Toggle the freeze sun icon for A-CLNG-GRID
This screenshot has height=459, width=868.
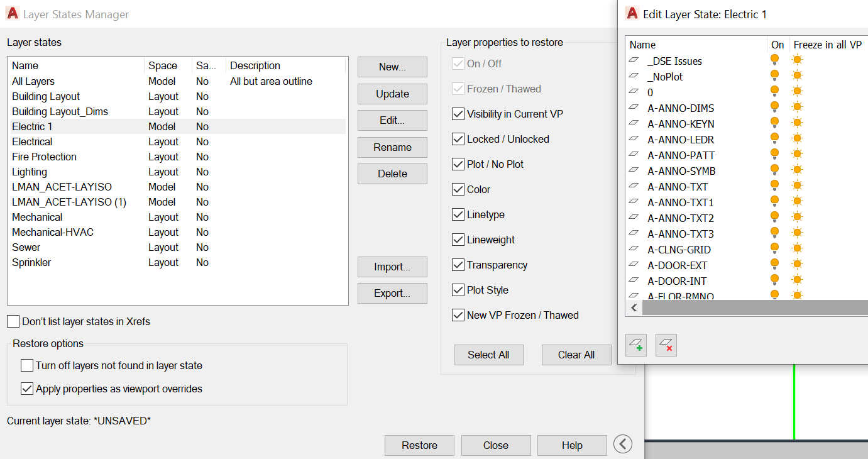coord(797,249)
